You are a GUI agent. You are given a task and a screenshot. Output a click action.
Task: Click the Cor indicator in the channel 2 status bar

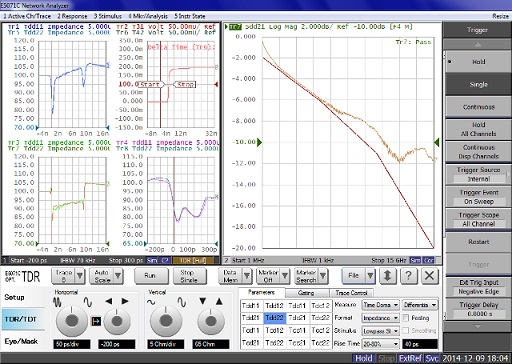[x=428, y=260]
